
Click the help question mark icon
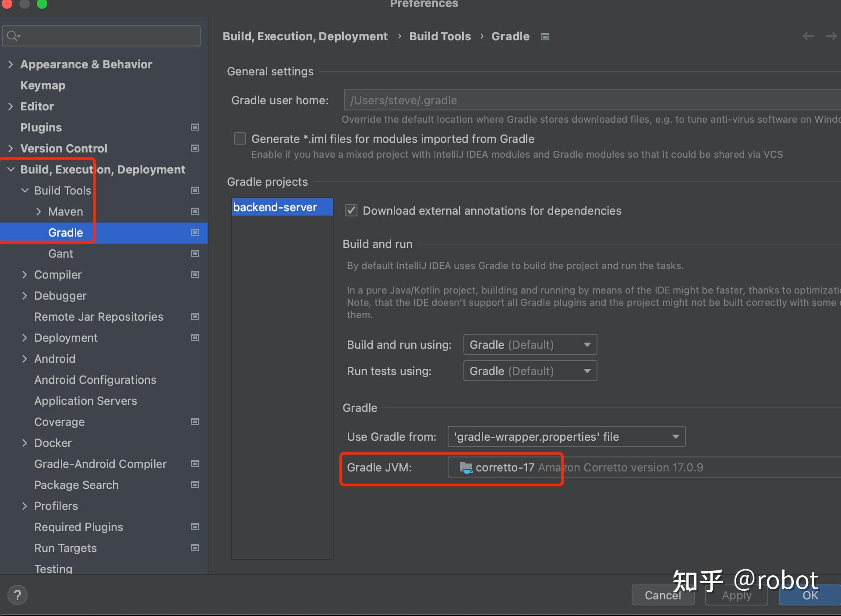(x=17, y=595)
